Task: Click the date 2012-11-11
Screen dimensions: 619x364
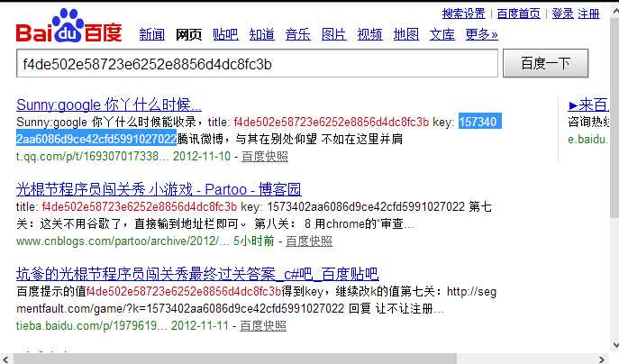Action: (x=200, y=325)
